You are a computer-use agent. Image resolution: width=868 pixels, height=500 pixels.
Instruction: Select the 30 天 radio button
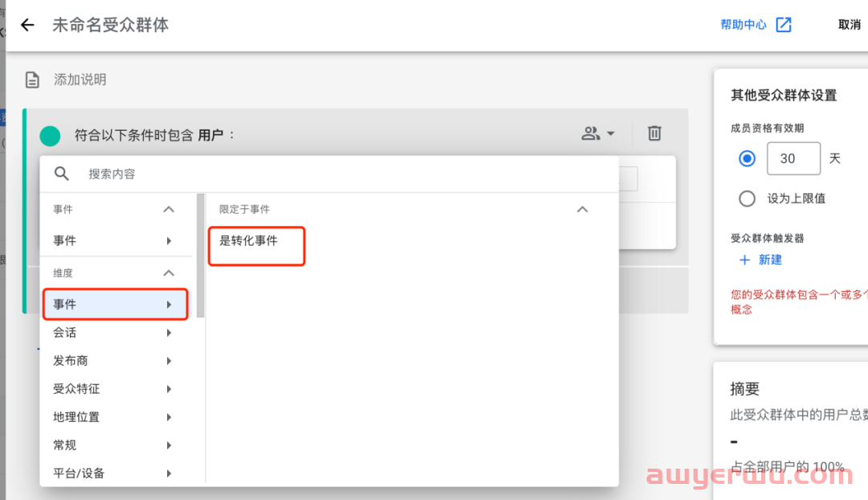tap(747, 159)
